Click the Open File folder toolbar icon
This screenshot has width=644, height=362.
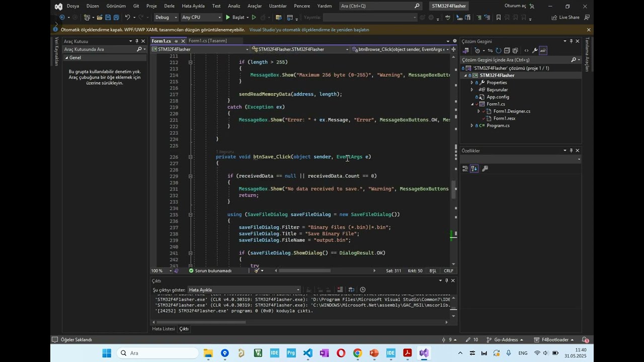(x=99, y=17)
